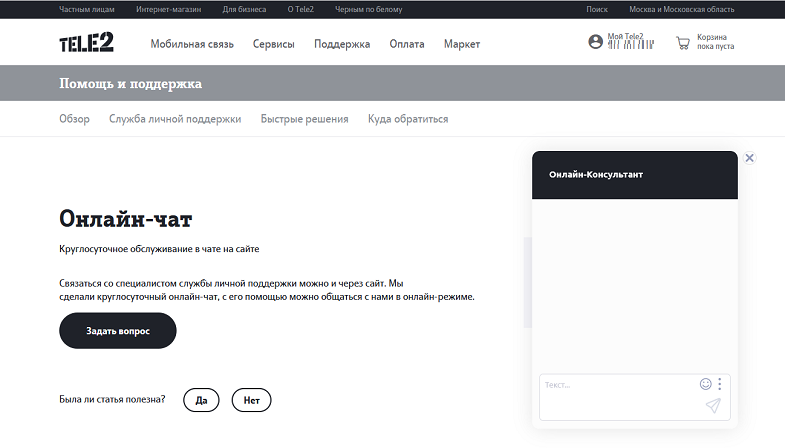Click Мой Tele2 label text
The height and width of the screenshot is (448, 785).
point(625,37)
